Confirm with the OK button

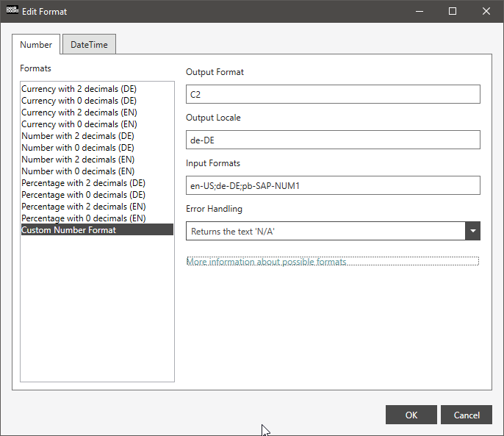411,415
